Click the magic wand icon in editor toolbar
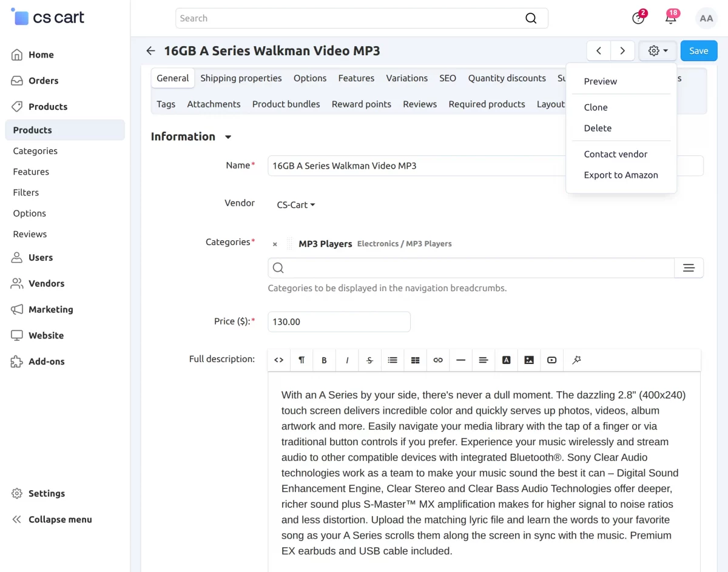This screenshot has width=728, height=572. coord(576,360)
